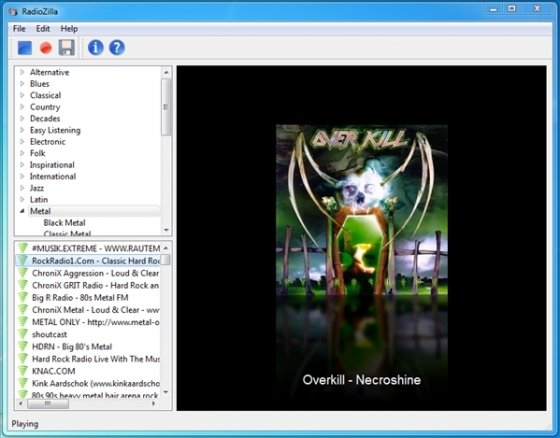Click station icon beside shoutcast
Screen dimensions: 560x438
(x=23, y=334)
